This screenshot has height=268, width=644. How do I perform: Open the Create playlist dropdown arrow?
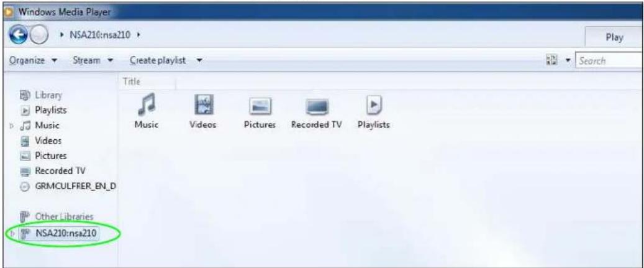[199, 60]
